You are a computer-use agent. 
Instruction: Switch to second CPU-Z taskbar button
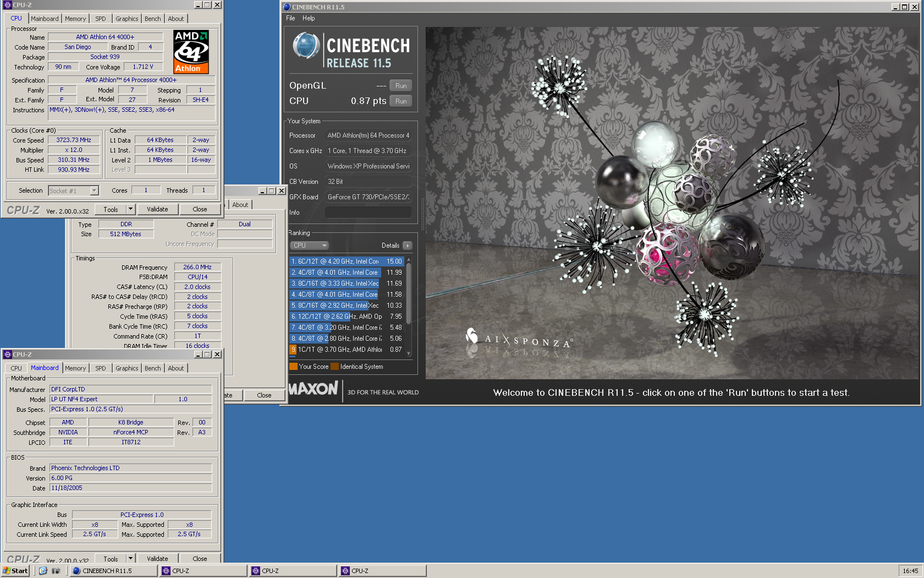coord(293,571)
